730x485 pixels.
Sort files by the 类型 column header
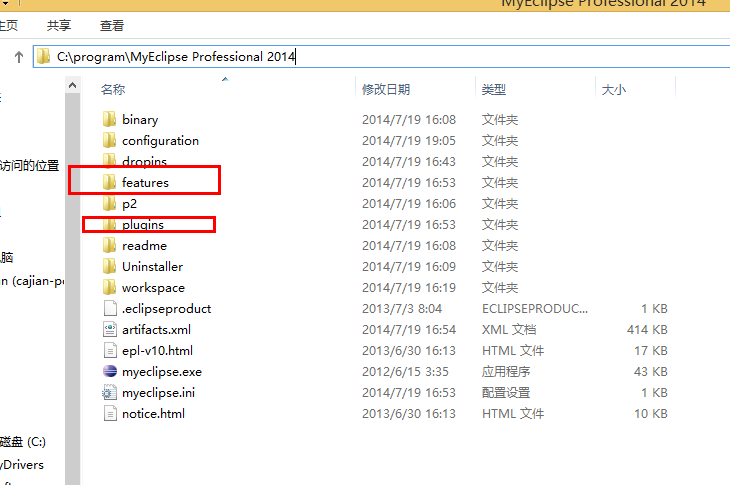[494, 89]
